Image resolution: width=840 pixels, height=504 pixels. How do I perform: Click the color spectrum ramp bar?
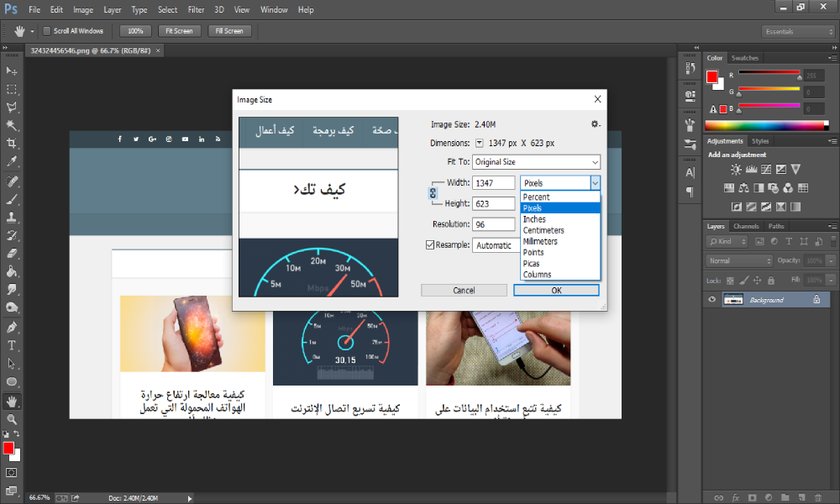point(767,126)
